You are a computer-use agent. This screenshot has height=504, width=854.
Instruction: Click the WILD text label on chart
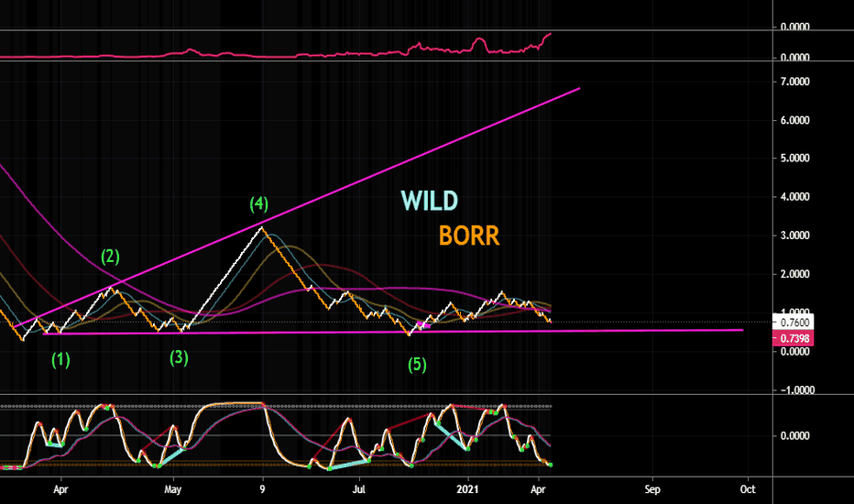point(429,201)
